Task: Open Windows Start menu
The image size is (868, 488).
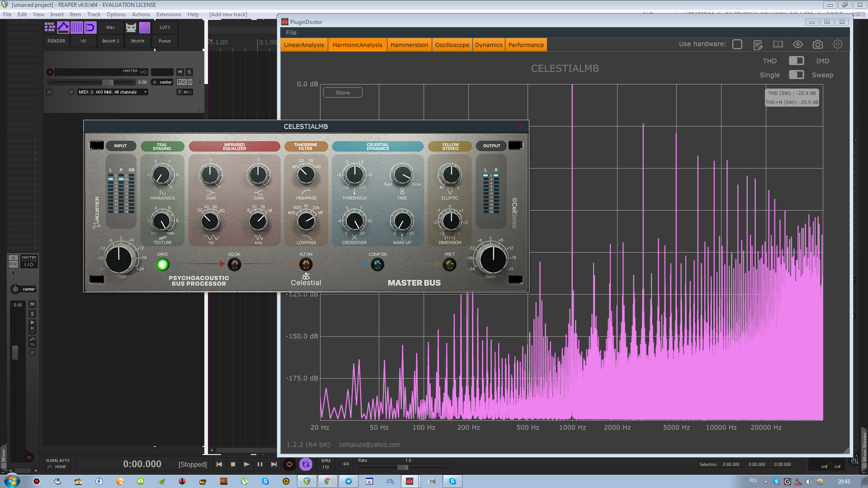Action: [x=12, y=481]
